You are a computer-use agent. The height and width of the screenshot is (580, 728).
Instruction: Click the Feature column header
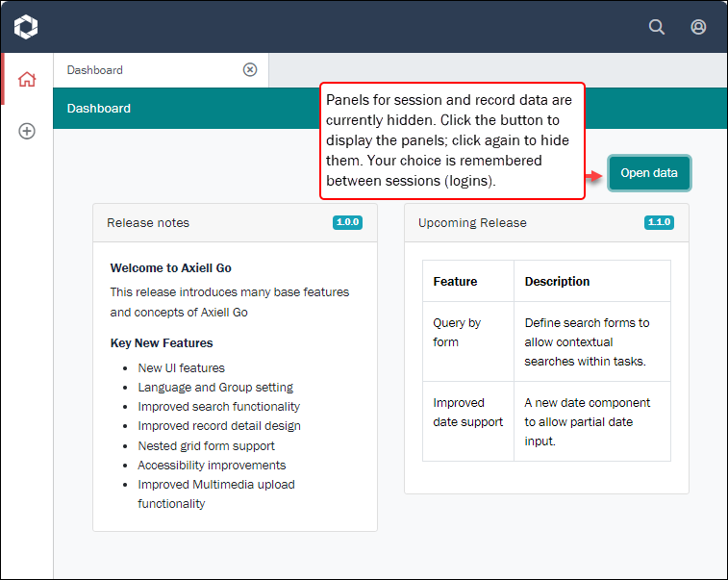click(455, 282)
